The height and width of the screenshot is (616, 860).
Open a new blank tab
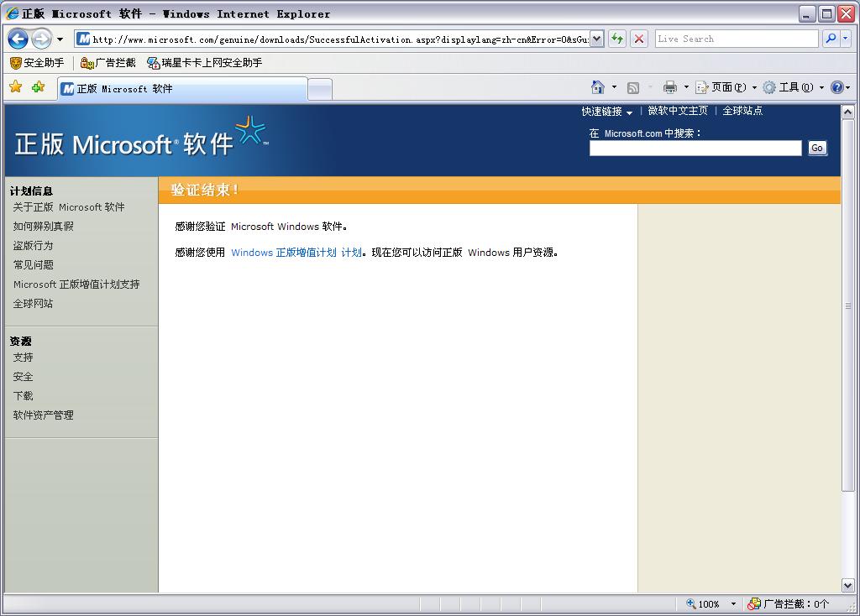[x=320, y=89]
